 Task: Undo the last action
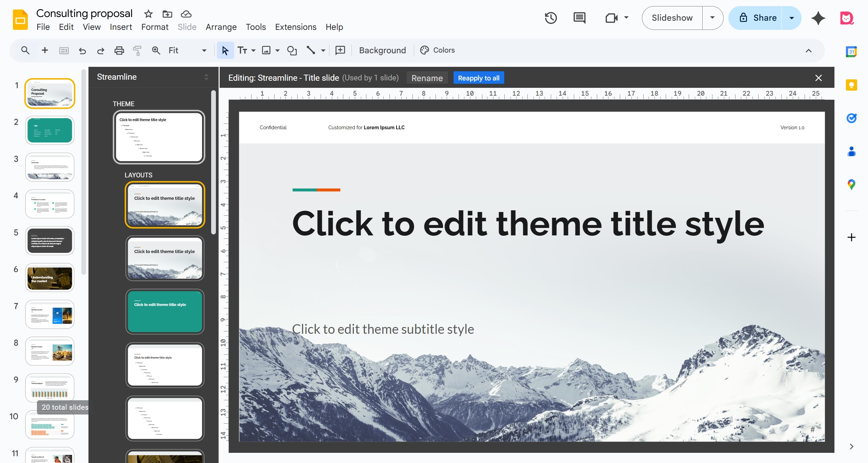[82, 51]
